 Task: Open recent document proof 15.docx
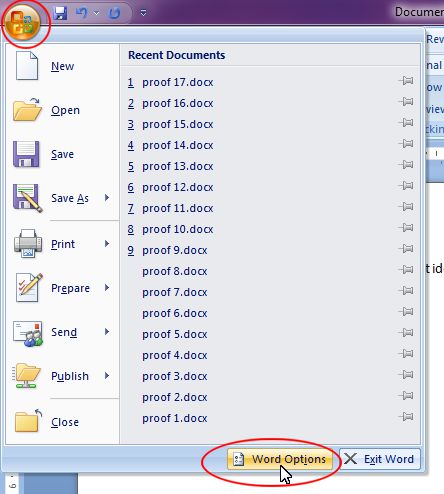coord(178,124)
